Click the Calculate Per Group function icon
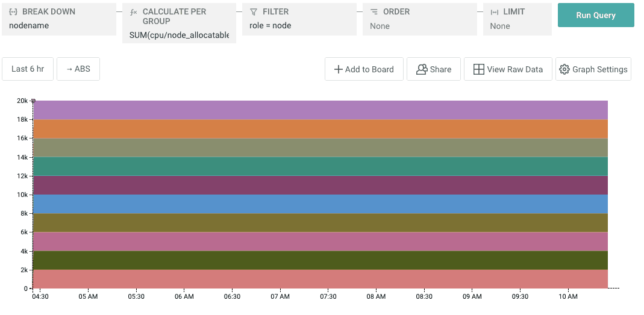 click(x=134, y=12)
